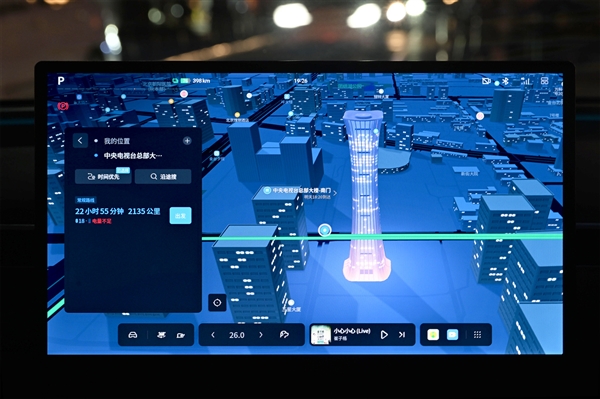Add a waypoint with the plus button

(x=187, y=141)
